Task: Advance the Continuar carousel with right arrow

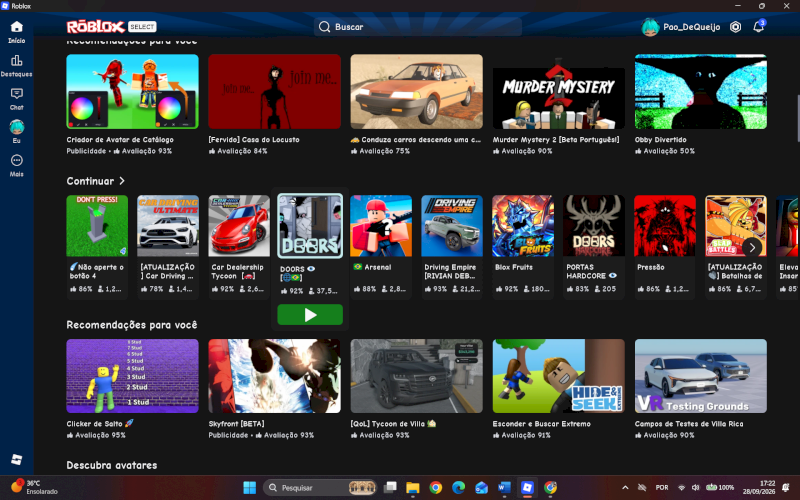Action: [752, 247]
